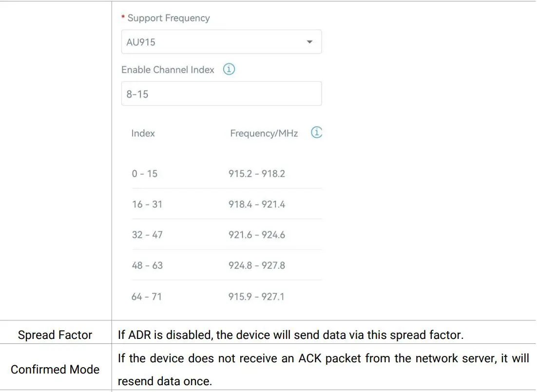
Task: Click the Spread Factor parameter name
Action: [55, 335]
